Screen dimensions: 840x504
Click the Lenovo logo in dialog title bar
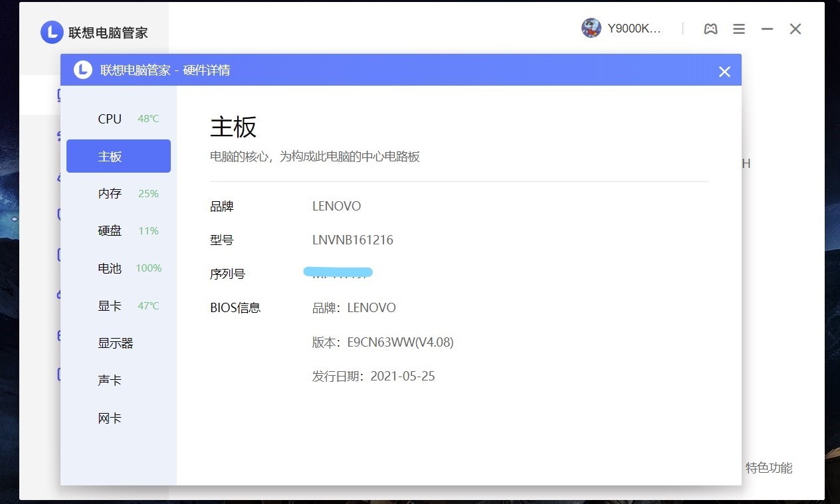point(83,70)
